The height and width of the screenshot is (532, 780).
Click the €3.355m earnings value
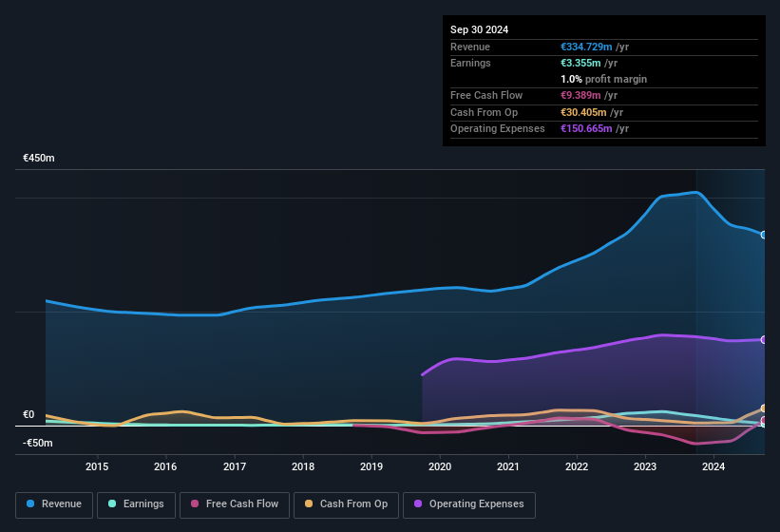[x=580, y=63]
